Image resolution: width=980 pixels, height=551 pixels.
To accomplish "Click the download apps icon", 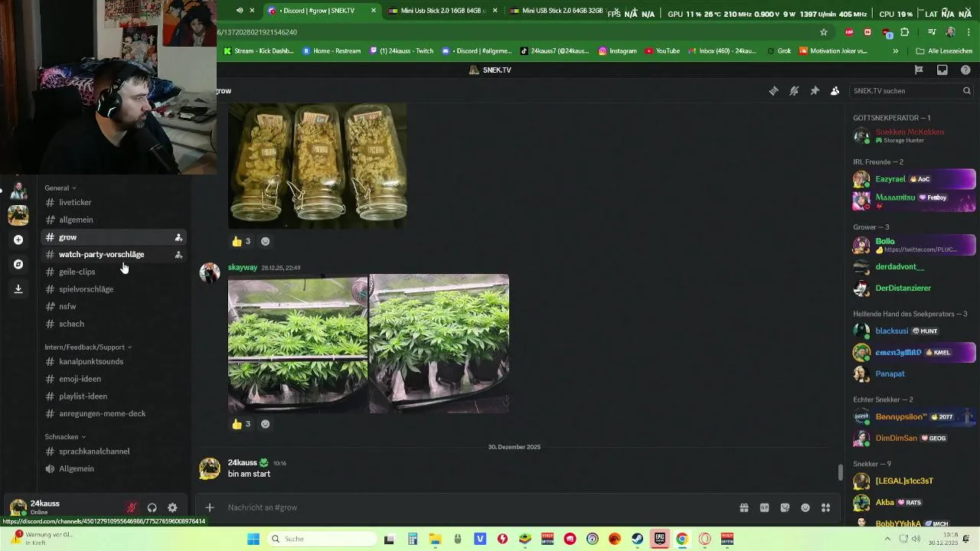I will tap(18, 289).
